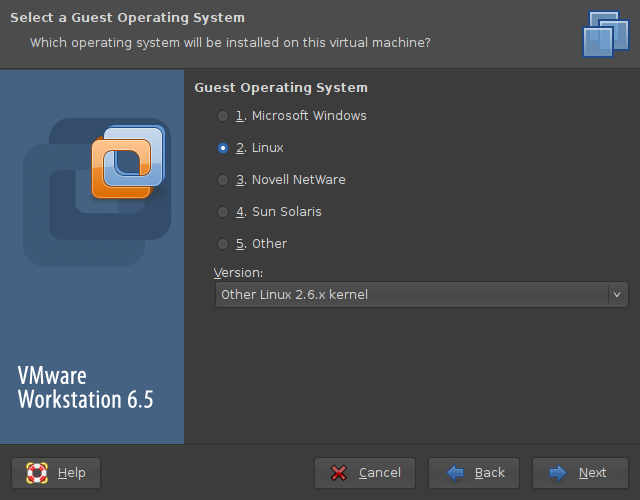
Task: Click the blue left arrow Back icon
Action: [x=455, y=473]
